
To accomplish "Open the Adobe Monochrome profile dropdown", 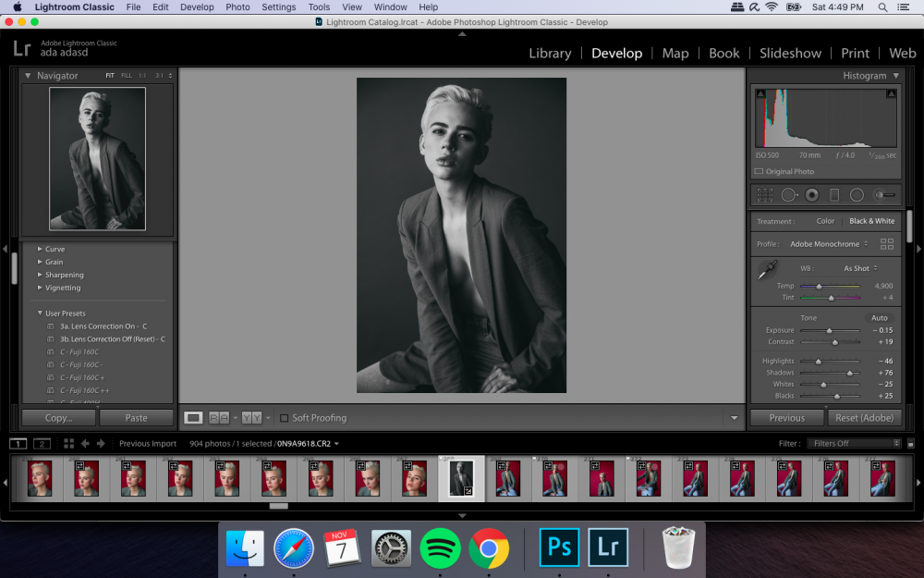I will click(829, 244).
